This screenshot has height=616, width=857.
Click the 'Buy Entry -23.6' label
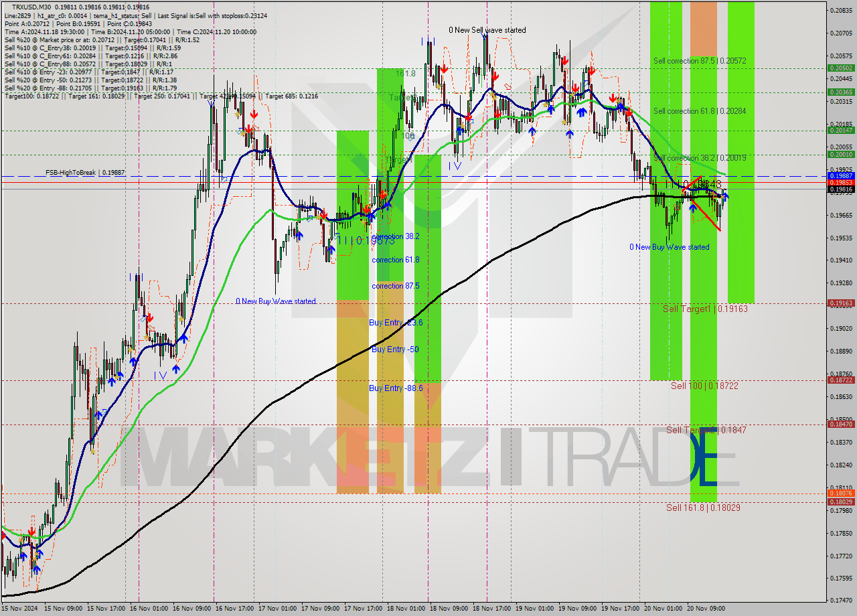(396, 323)
